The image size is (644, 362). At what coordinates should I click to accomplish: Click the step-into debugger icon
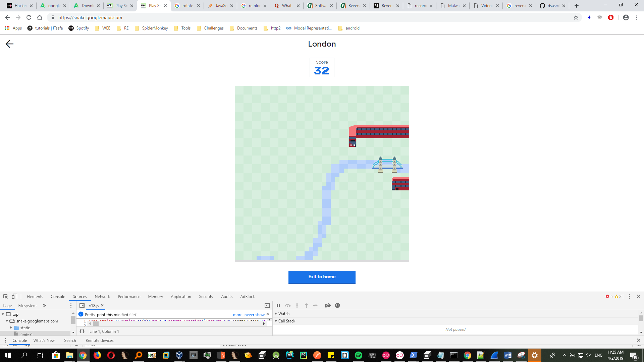[297, 305]
